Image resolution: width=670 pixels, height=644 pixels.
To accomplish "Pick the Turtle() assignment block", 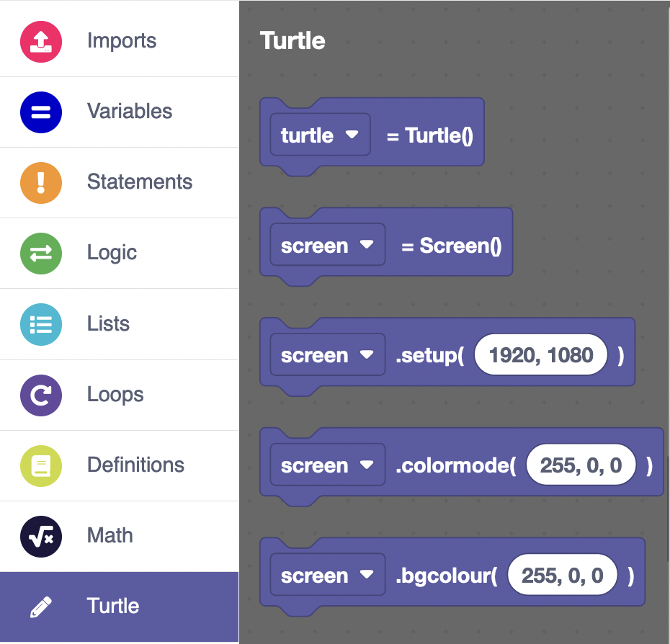I will pyautogui.click(x=438, y=135).
